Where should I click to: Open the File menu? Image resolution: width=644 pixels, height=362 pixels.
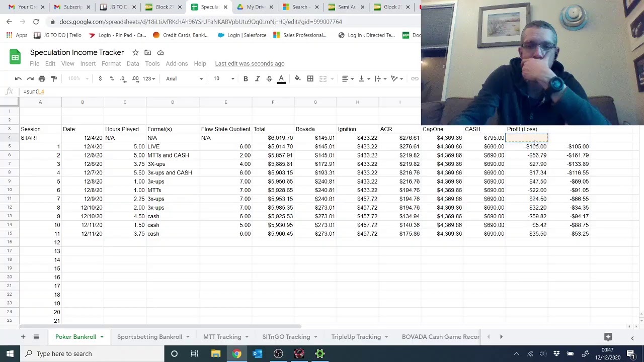click(x=34, y=64)
